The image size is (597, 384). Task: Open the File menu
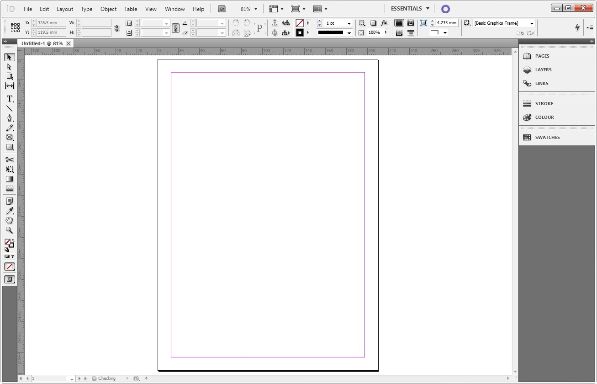coord(28,9)
